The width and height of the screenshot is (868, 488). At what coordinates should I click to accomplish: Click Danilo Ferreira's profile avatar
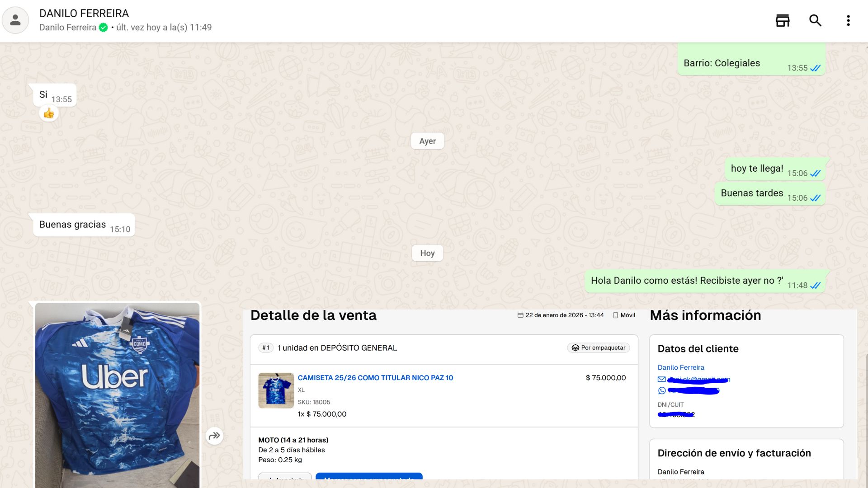tap(15, 20)
